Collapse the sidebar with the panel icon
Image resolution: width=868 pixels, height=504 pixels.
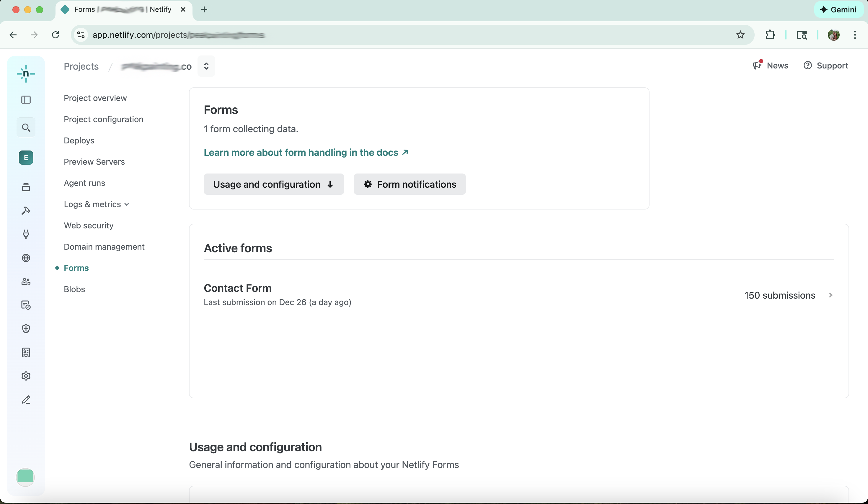(26, 100)
